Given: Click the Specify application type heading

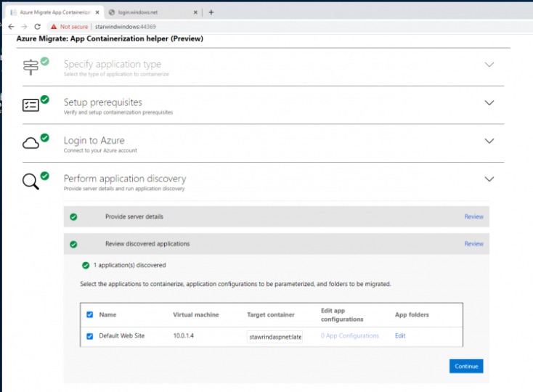Looking at the screenshot, I should [x=113, y=64].
